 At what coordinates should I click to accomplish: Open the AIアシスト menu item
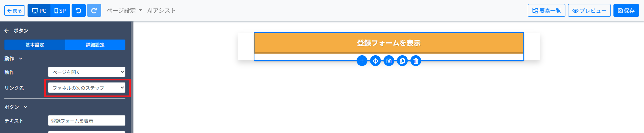click(162, 11)
